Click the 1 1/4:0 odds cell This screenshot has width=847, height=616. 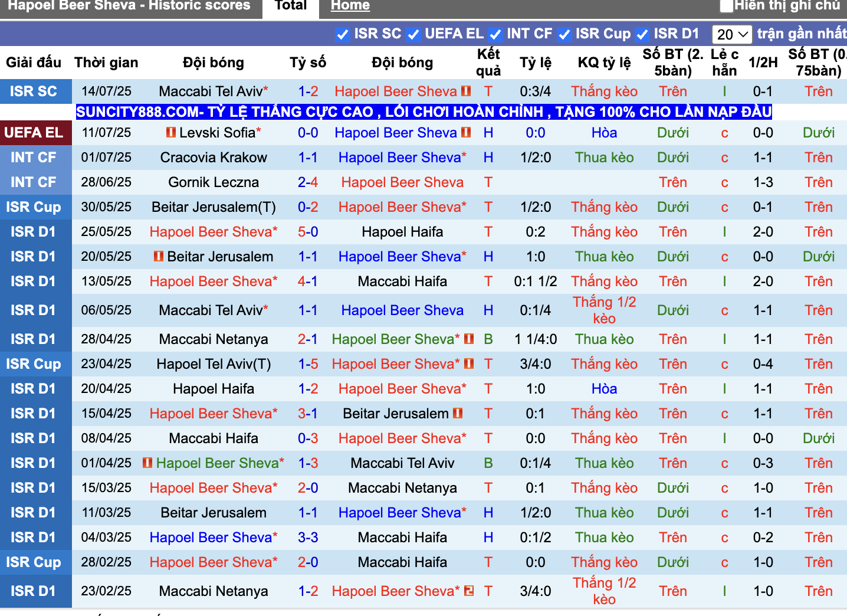click(536, 339)
